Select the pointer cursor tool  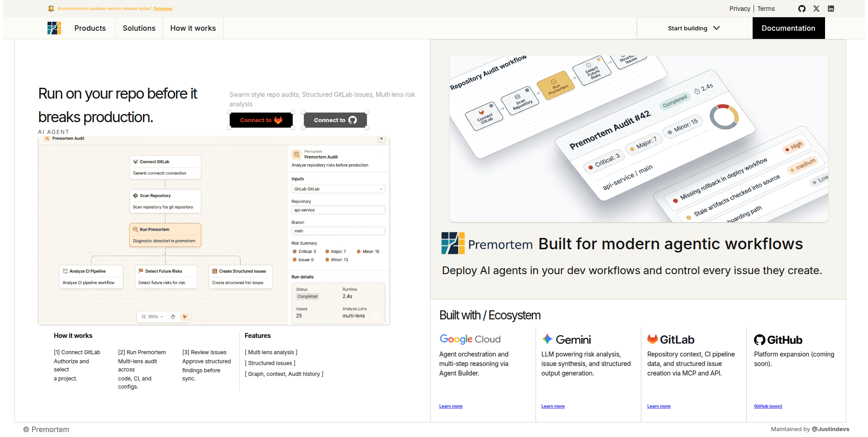tap(185, 317)
